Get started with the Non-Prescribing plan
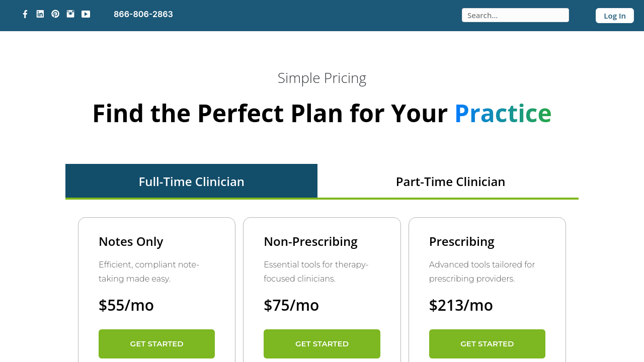This screenshot has width=644, height=362. (322, 344)
